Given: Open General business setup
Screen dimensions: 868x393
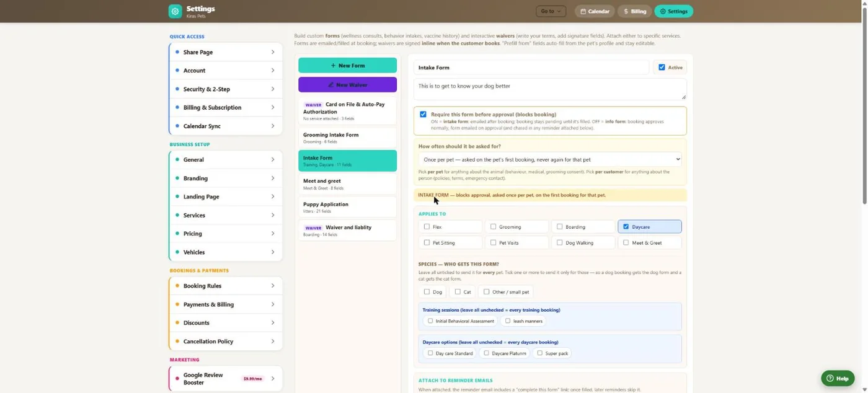Looking at the screenshot, I should point(226,160).
